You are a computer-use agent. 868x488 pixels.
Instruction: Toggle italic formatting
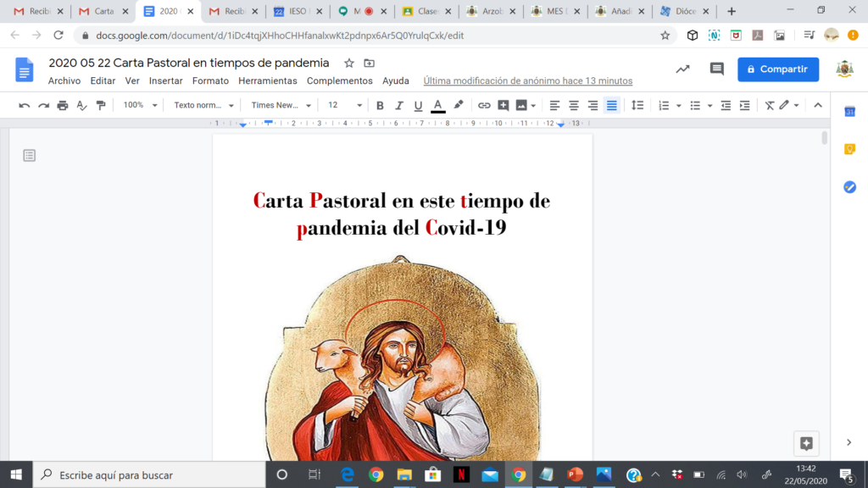pyautogui.click(x=398, y=105)
